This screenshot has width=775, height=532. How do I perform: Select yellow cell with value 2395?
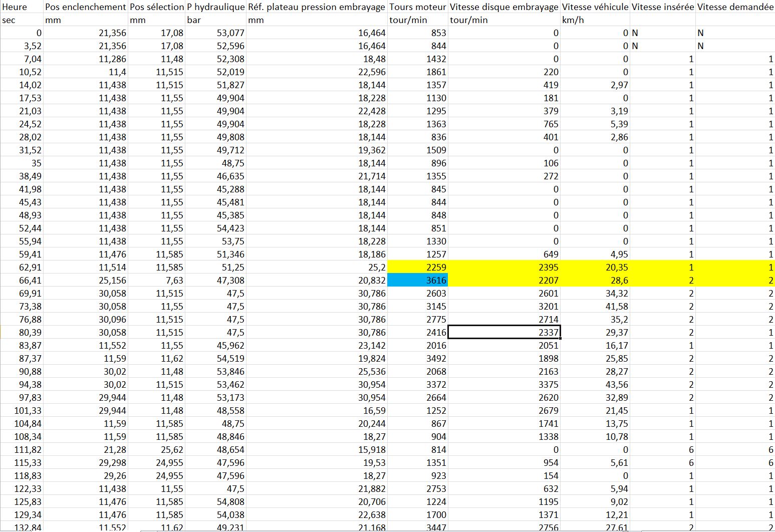[x=504, y=267]
